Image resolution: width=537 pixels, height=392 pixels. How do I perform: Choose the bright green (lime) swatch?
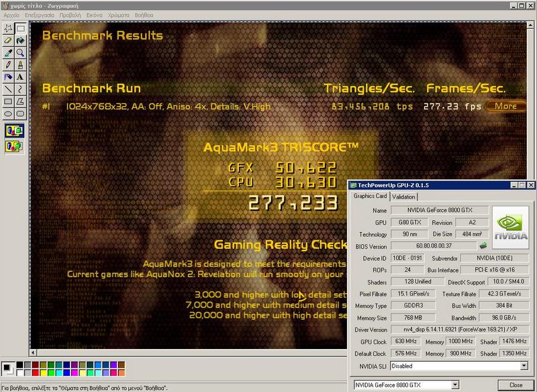coord(51,373)
